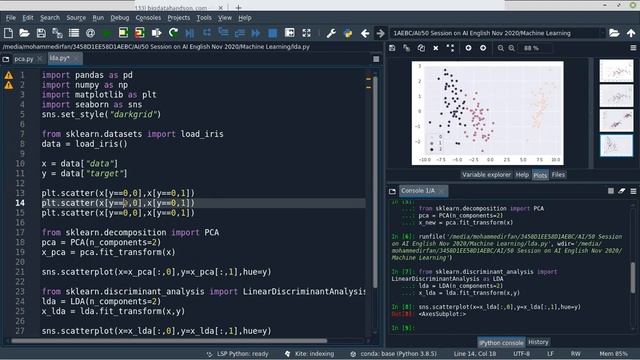640x360 pixels.
Task: Open the file list outline icon
Action: coord(74,33)
